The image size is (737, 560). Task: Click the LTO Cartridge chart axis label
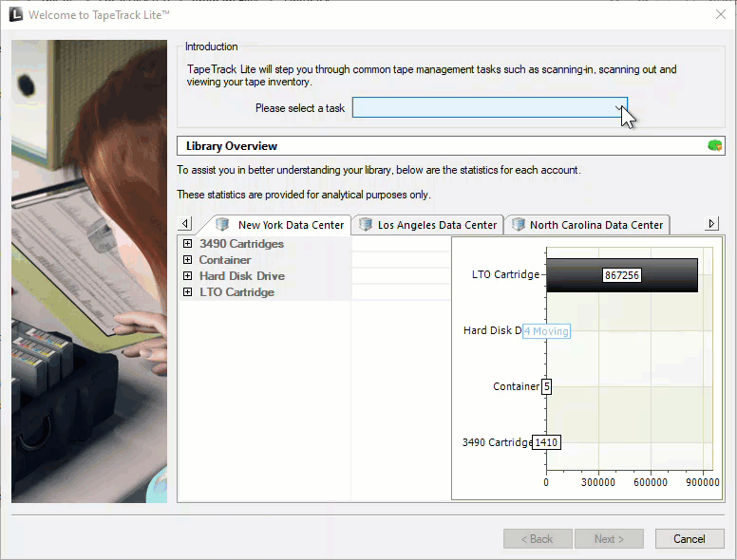click(506, 274)
